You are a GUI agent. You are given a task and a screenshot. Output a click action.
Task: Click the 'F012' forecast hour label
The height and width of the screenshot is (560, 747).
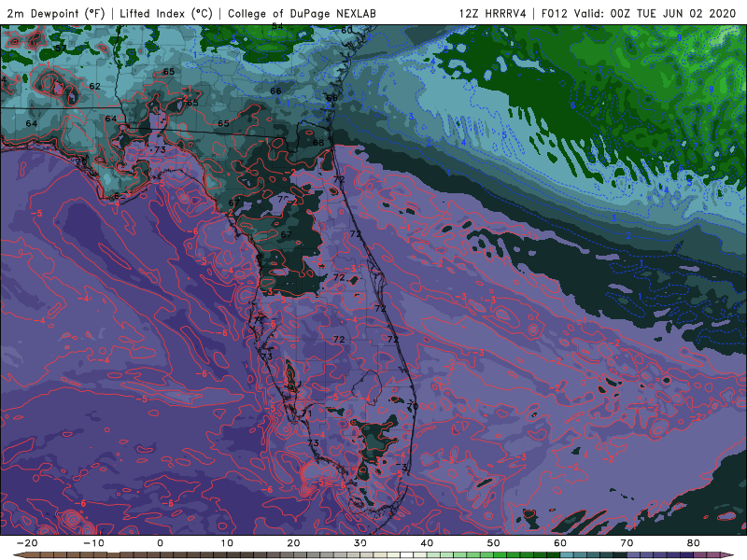pyautogui.click(x=555, y=13)
